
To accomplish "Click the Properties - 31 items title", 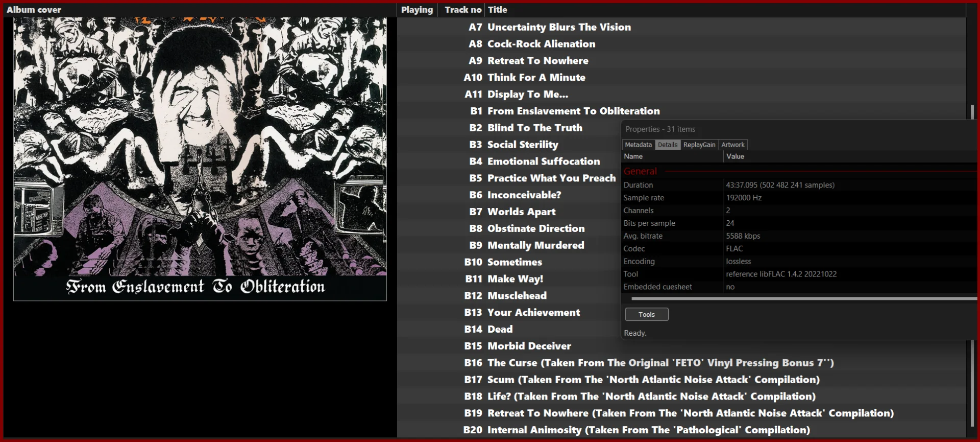I will tap(660, 129).
